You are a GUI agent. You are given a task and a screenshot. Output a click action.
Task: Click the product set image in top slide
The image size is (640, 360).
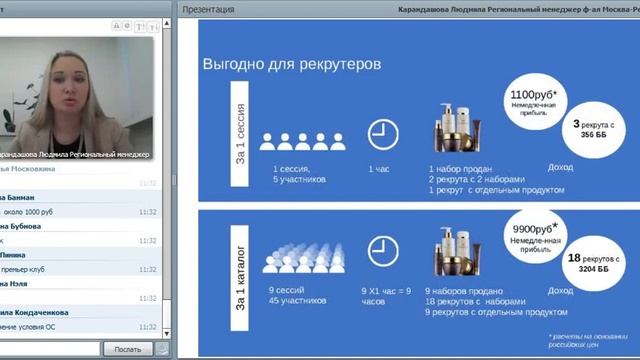458,128
